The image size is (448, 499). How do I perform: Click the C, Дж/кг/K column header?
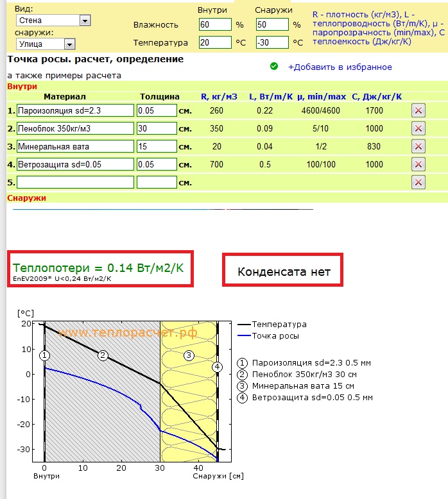click(x=377, y=97)
